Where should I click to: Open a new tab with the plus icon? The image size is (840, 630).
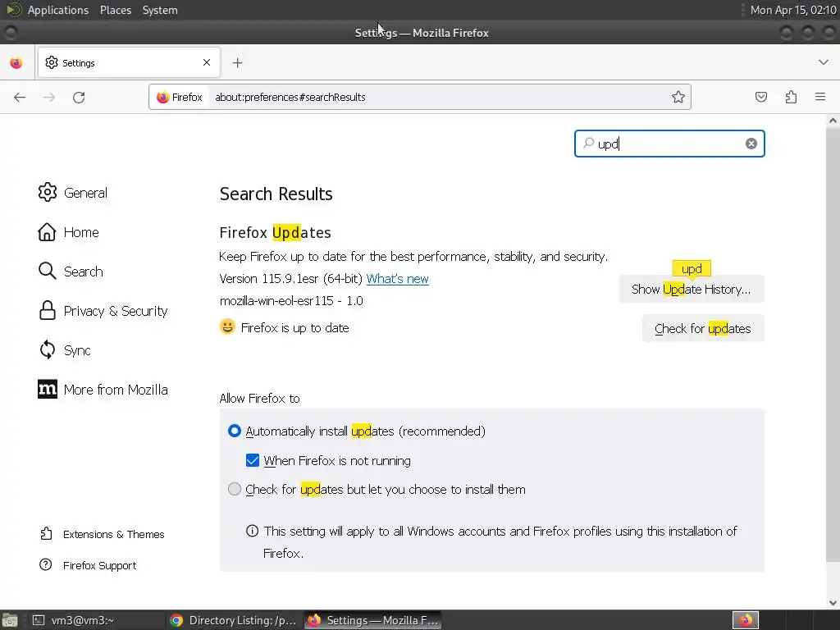237,62
